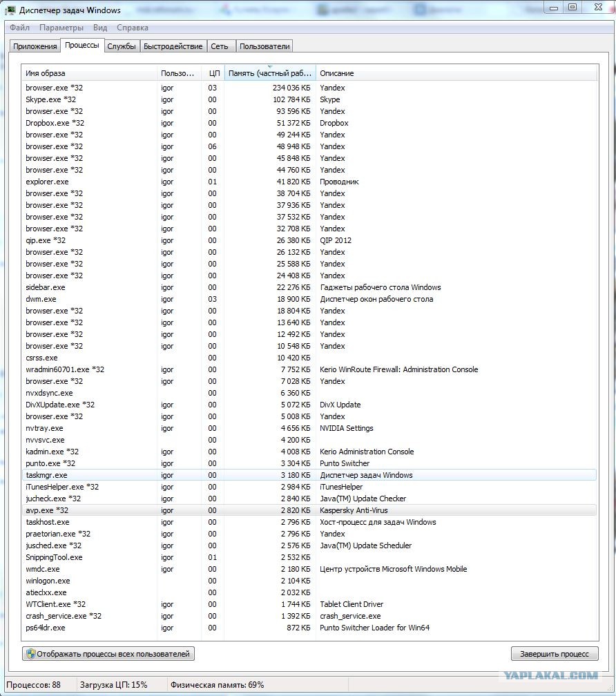The height and width of the screenshot is (696, 616).
Task: Select DivXUpdate.exe *32 process
Action: pyautogui.click(x=309, y=405)
